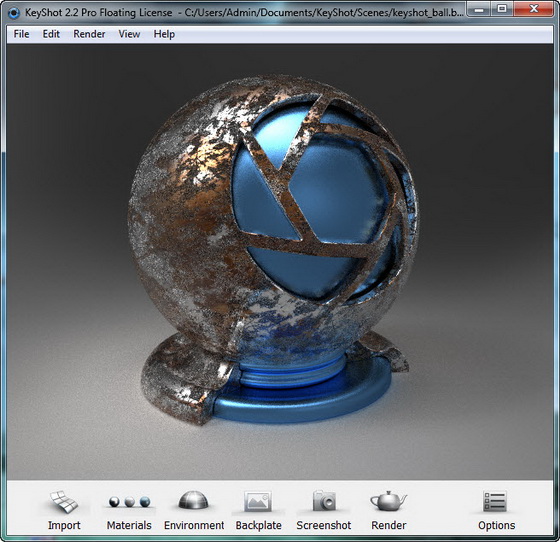Viewport: 560px width, 542px height.
Task: Open Options using the list icon
Action: [495, 501]
